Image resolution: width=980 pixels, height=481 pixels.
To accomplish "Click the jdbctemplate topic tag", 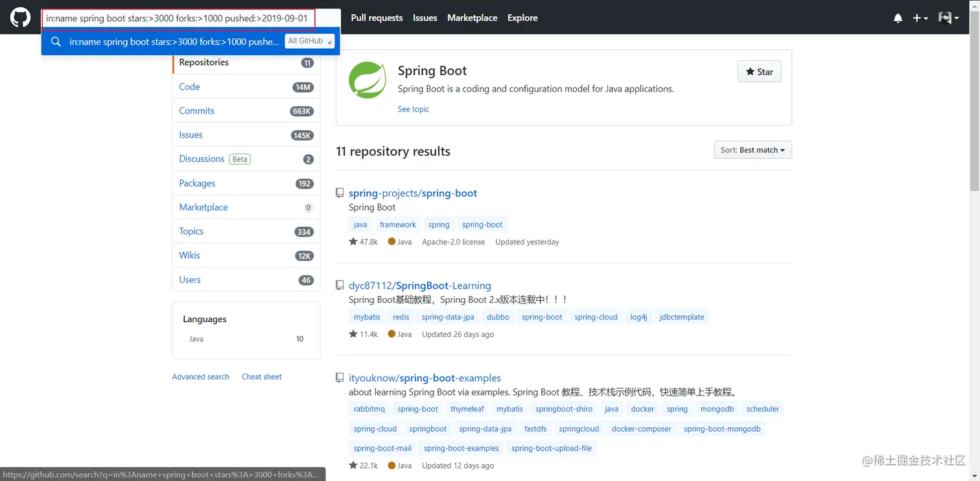I will pos(682,317).
